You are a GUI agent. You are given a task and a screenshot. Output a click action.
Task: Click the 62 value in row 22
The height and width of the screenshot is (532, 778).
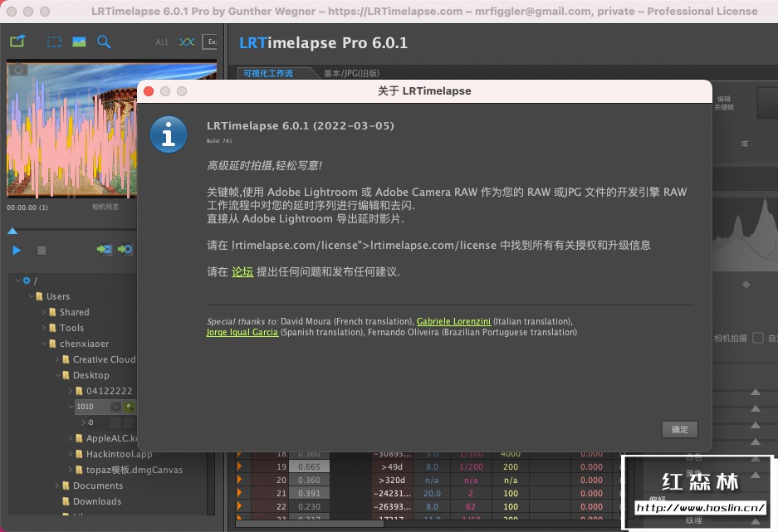471,507
